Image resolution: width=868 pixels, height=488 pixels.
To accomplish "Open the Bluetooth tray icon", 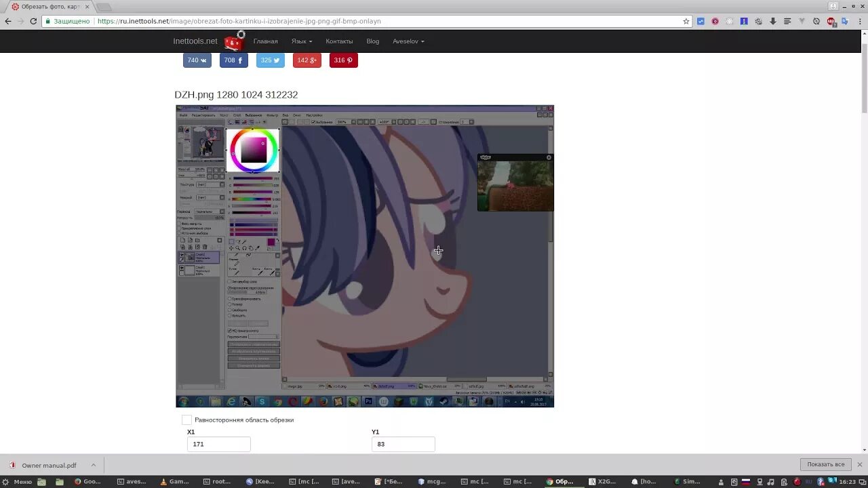I will 821,482.
